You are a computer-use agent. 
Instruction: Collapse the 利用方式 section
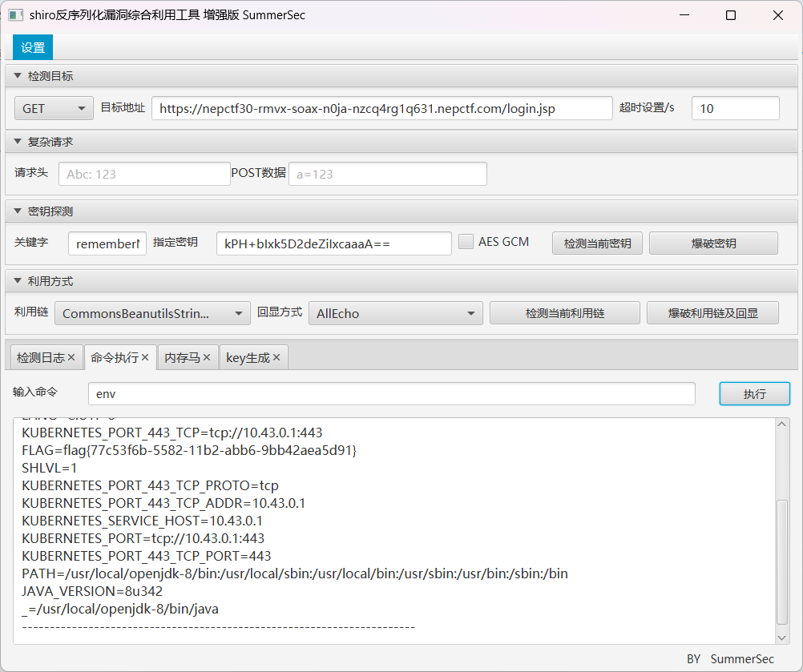[x=18, y=281]
